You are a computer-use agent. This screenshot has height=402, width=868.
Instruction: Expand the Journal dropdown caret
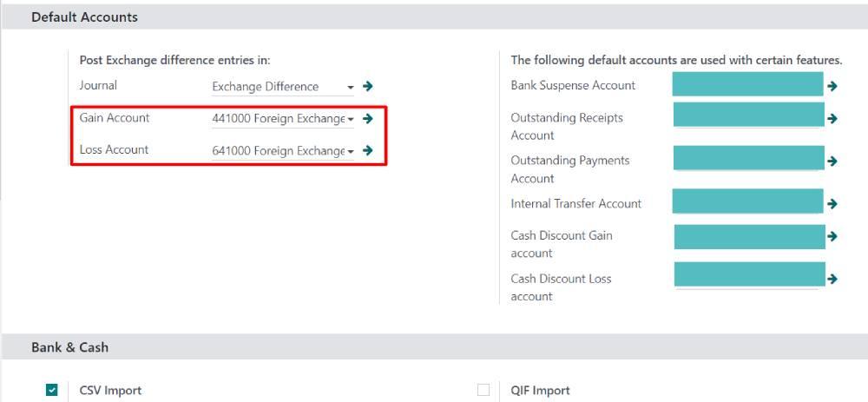click(350, 88)
